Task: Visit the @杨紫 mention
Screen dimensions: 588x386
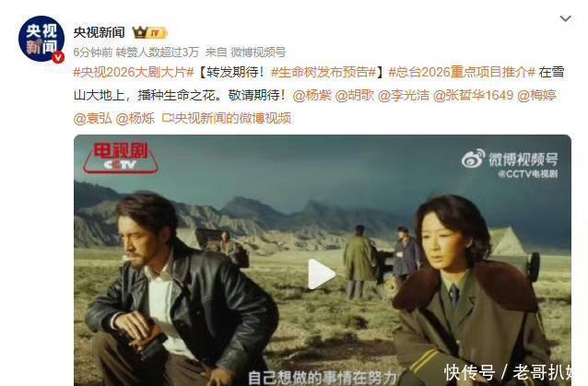Action: (312, 95)
